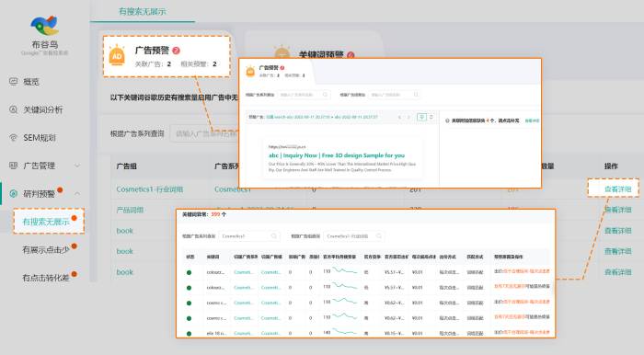Click the previous ad arrow in the popup
The image size is (644, 355).
click(399, 118)
